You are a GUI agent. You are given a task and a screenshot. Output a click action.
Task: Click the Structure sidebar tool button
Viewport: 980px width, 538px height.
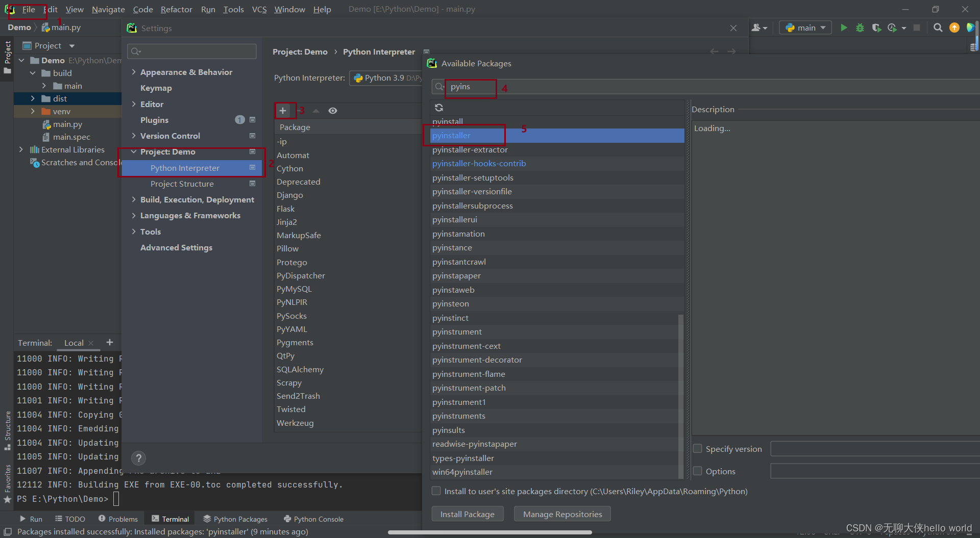[7, 430]
